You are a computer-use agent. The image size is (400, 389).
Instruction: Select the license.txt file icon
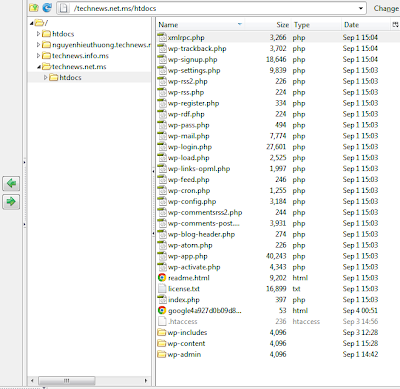(162, 289)
